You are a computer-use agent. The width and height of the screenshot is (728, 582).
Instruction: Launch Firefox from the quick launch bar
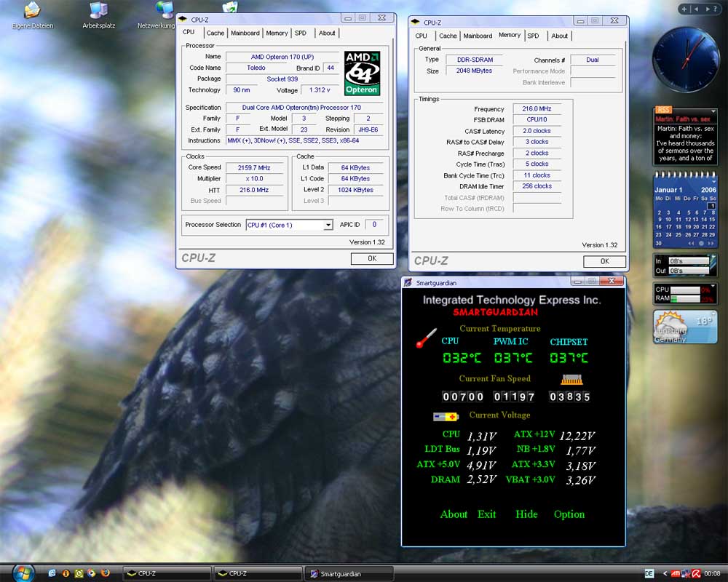[x=106, y=573]
